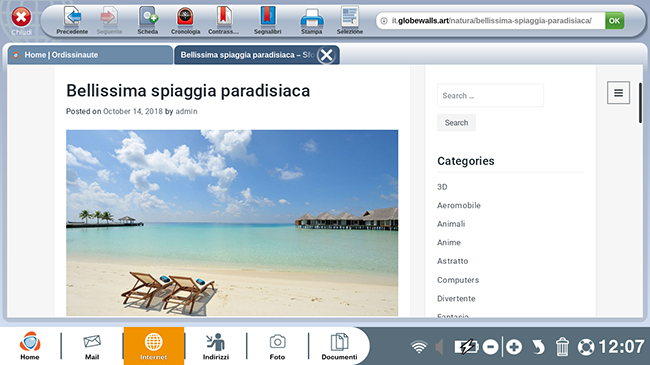
Task: Open the 3D category
Action: tap(442, 187)
